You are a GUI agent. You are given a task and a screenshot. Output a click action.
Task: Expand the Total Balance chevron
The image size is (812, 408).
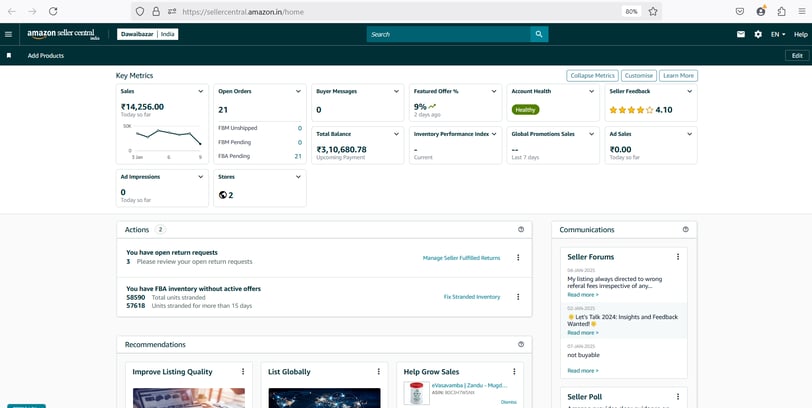pos(396,134)
